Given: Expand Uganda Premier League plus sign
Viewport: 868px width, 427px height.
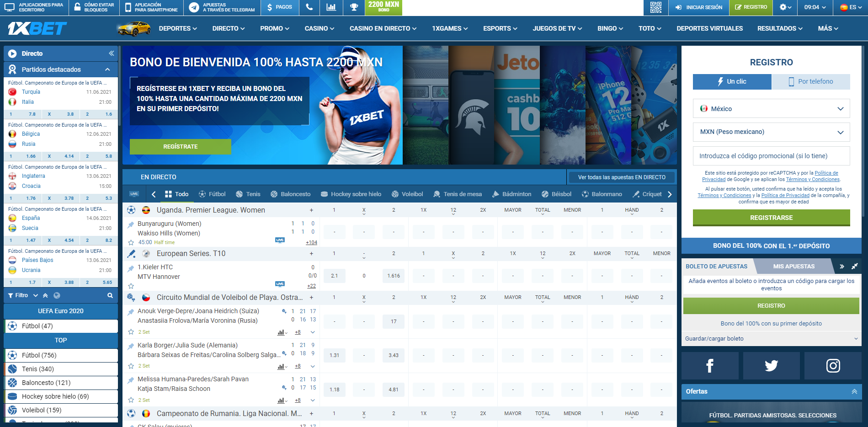Looking at the screenshot, I should (x=311, y=210).
